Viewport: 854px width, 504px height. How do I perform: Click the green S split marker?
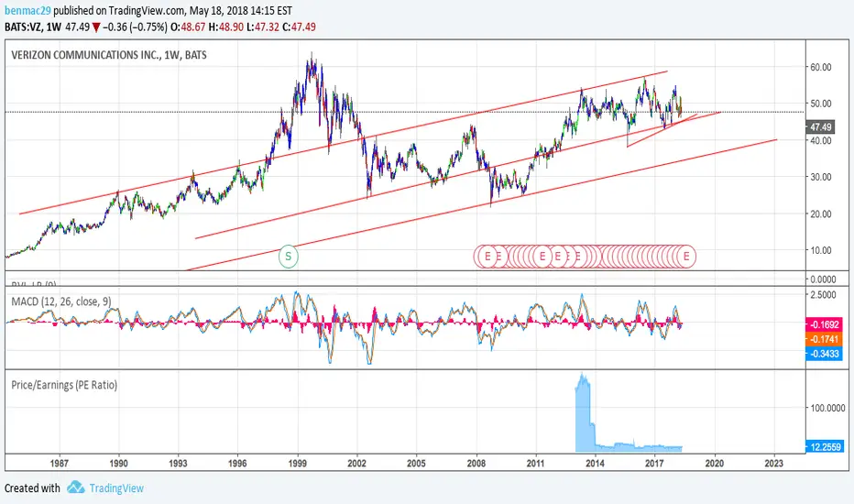[288, 256]
